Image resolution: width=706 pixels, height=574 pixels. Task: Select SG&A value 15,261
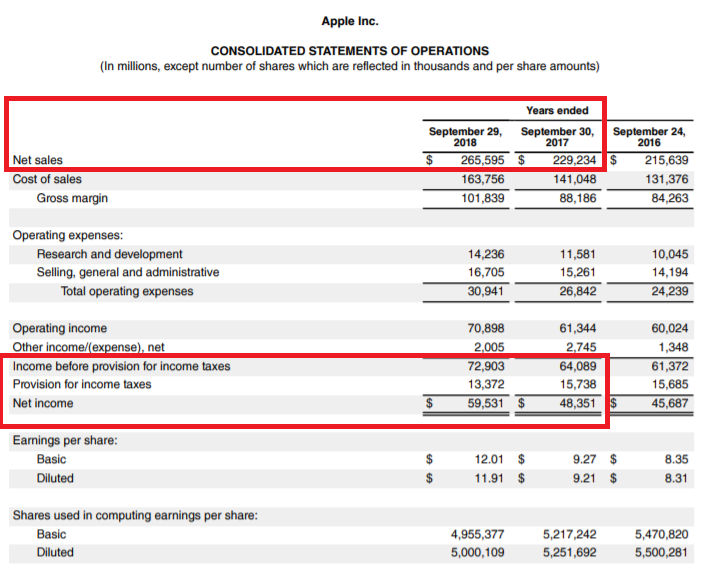click(x=578, y=272)
